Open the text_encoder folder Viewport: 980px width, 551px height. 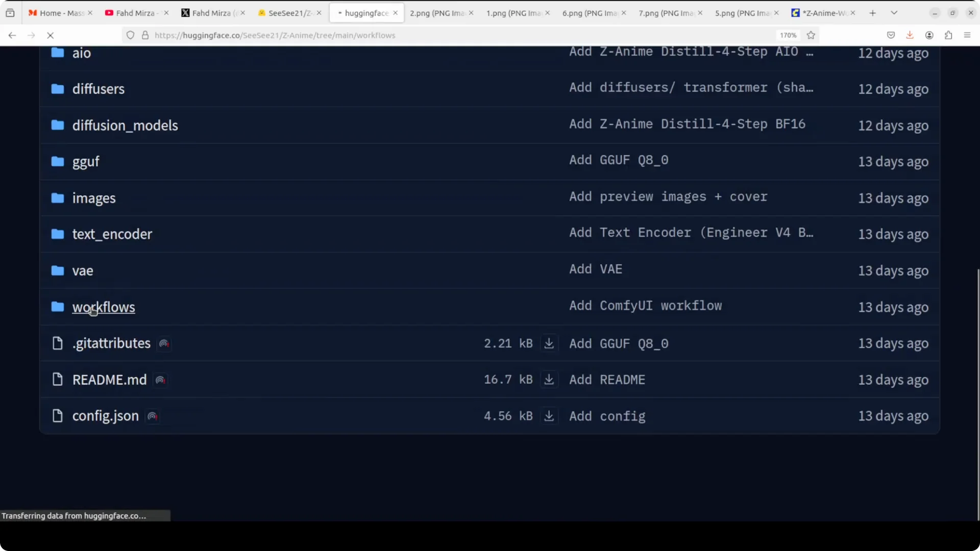[112, 234]
